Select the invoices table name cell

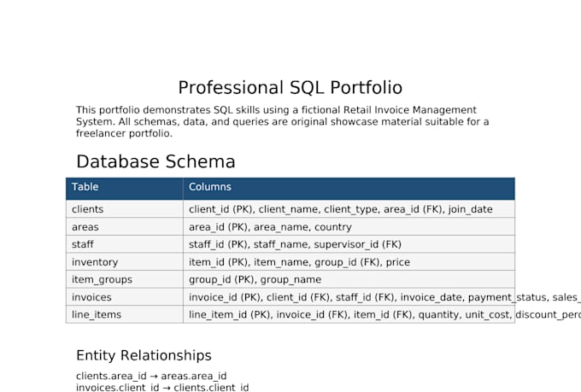click(125, 297)
